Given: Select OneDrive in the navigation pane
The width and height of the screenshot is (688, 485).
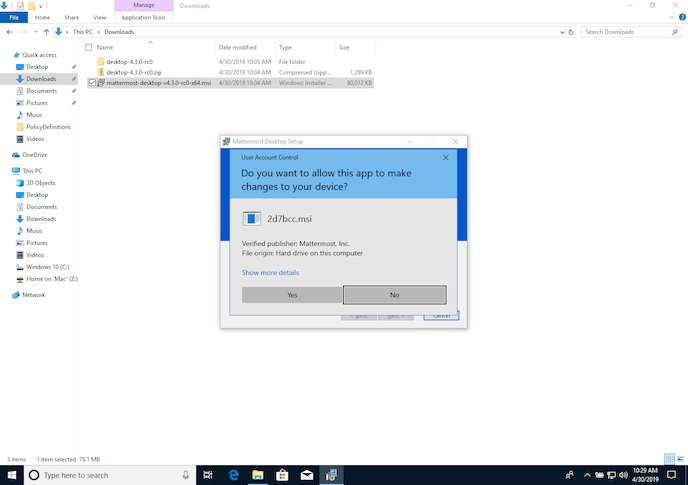Looking at the screenshot, I should pos(34,155).
